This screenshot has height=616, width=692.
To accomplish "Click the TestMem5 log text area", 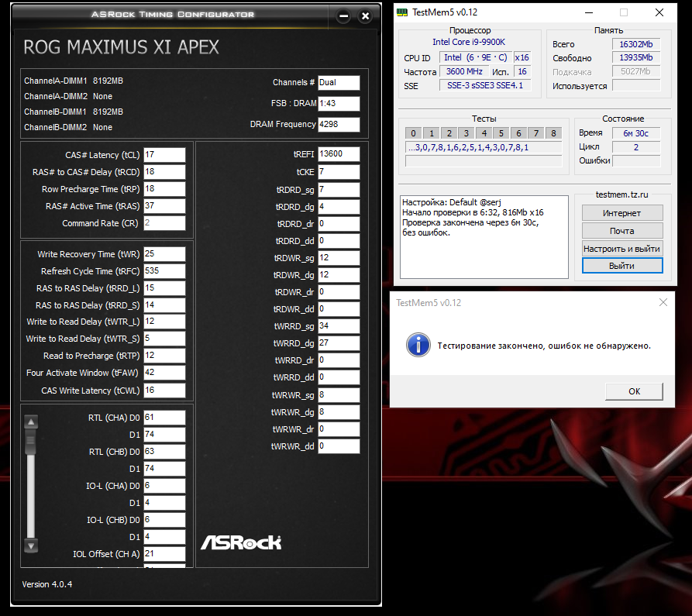I will point(484,237).
